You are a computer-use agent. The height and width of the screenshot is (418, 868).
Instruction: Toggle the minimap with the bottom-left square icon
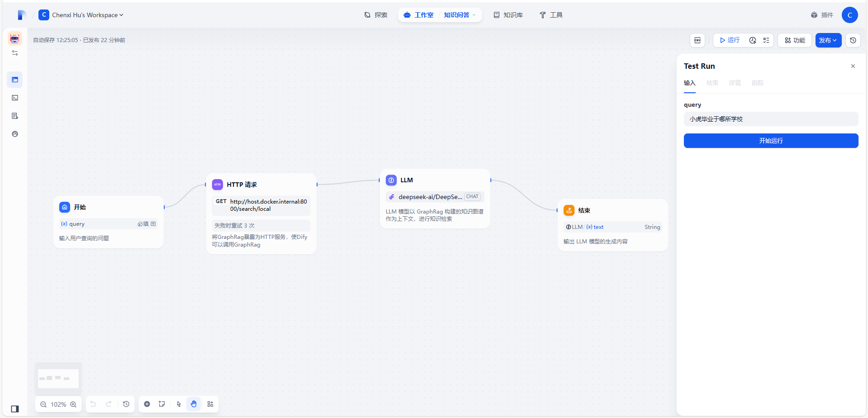(14, 408)
